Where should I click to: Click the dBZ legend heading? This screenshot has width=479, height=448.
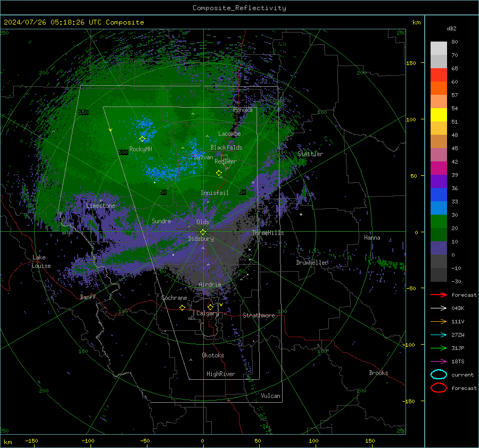click(451, 28)
